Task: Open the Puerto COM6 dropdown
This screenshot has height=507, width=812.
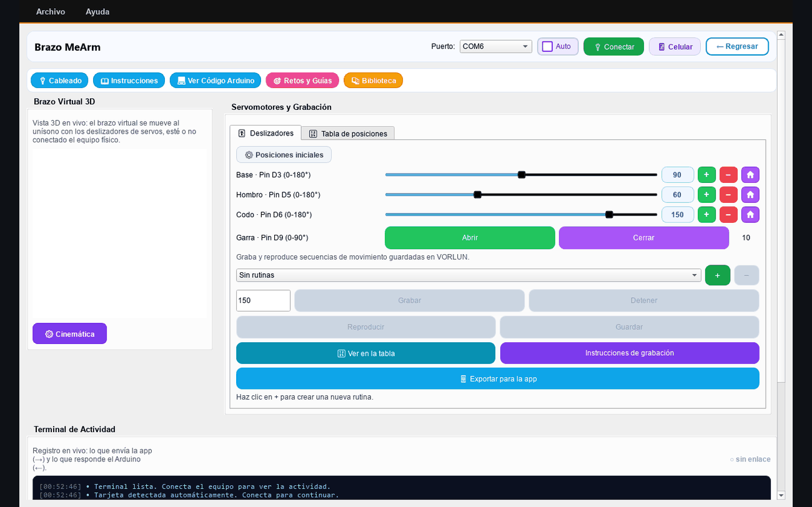Action: 496,47
